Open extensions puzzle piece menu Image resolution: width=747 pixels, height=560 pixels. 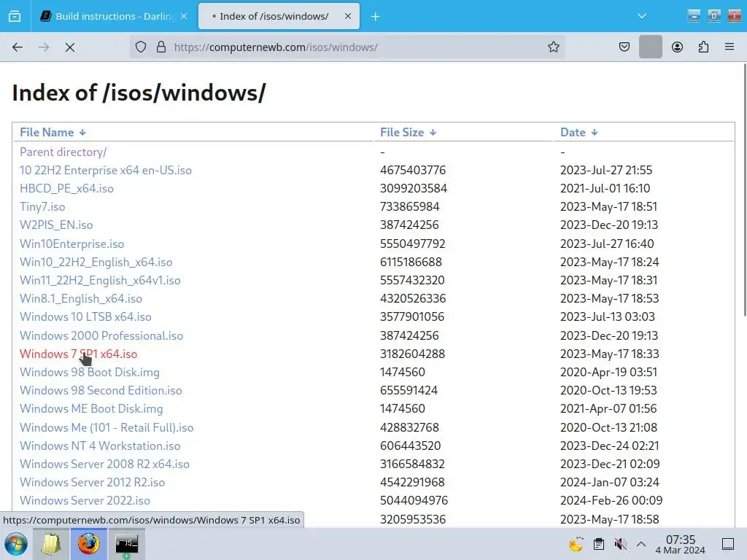(704, 47)
